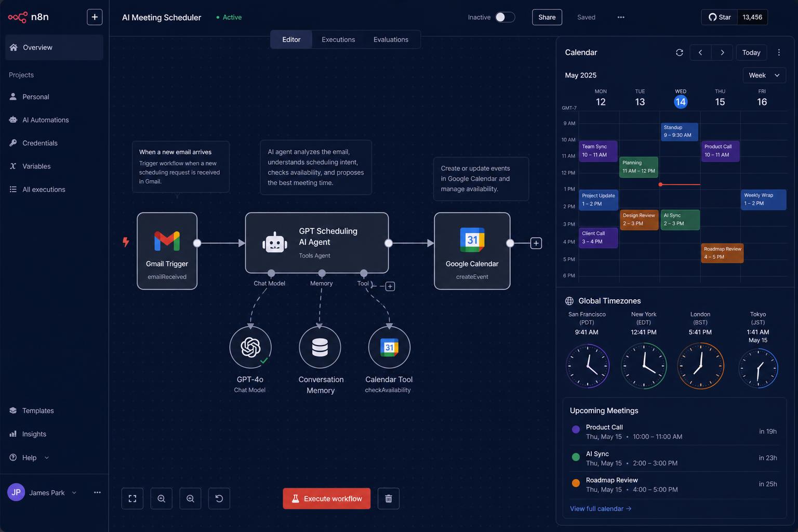This screenshot has width=798, height=532.
Task: Open Calendar panel vertical dots menu
Action: (x=779, y=52)
